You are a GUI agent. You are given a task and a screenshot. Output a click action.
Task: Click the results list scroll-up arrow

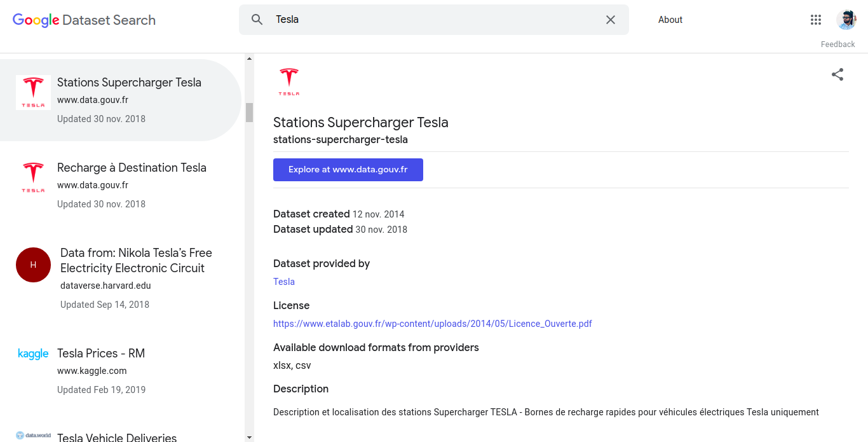[249, 59]
